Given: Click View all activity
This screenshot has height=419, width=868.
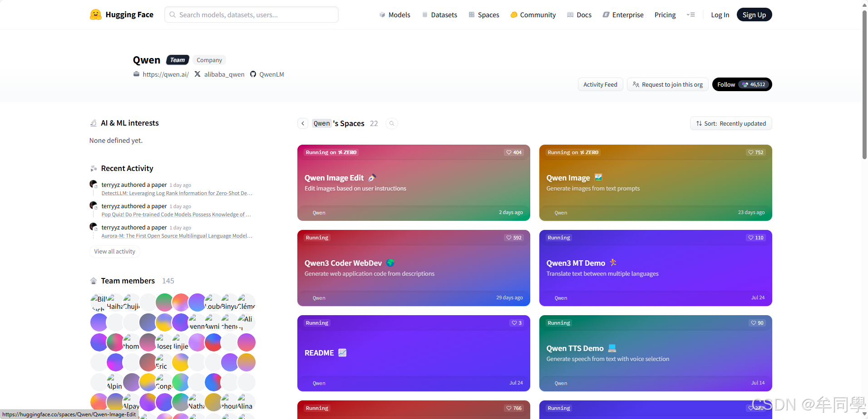Looking at the screenshot, I should (114, 251).
